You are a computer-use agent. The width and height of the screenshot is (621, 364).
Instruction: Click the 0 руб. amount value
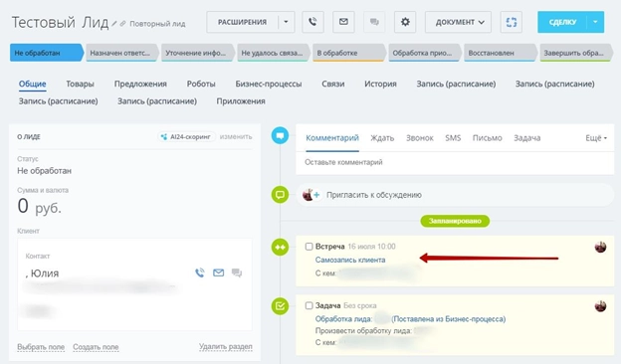pyautogui.click(x=40, y=206)
